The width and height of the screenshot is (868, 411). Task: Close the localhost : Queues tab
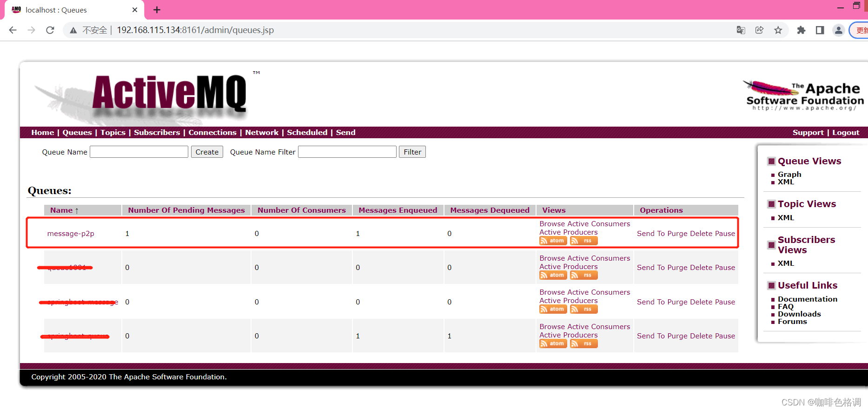135,10
